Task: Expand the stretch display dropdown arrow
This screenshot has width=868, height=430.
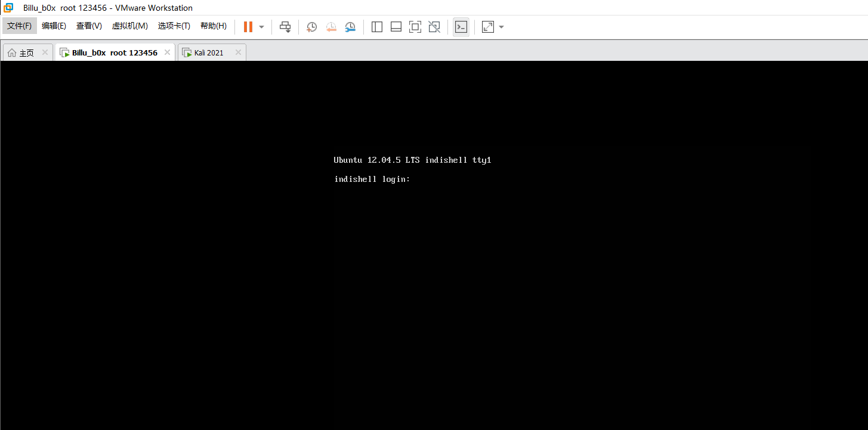Action: pyautogui.click(x=501, y=27)
